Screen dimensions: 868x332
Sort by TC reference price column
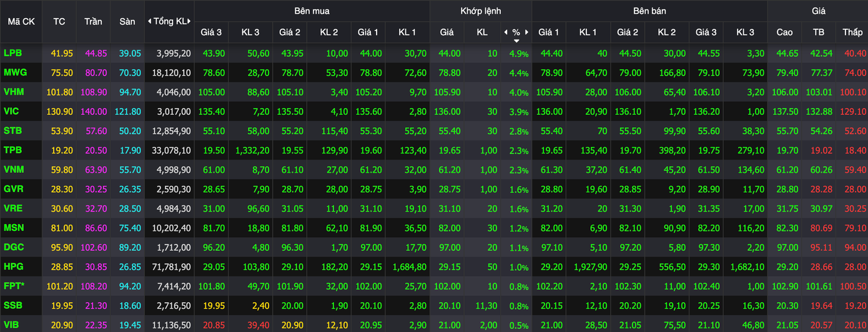[59, 21]
